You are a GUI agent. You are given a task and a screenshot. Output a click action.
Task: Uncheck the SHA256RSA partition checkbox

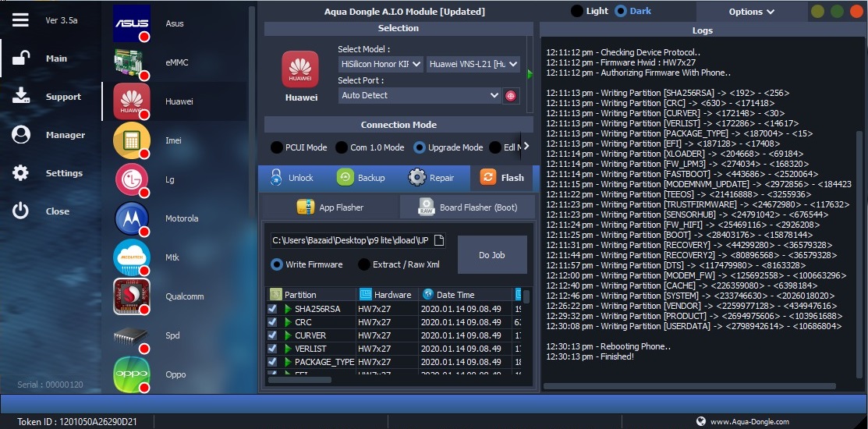click(x=272, y=309)
